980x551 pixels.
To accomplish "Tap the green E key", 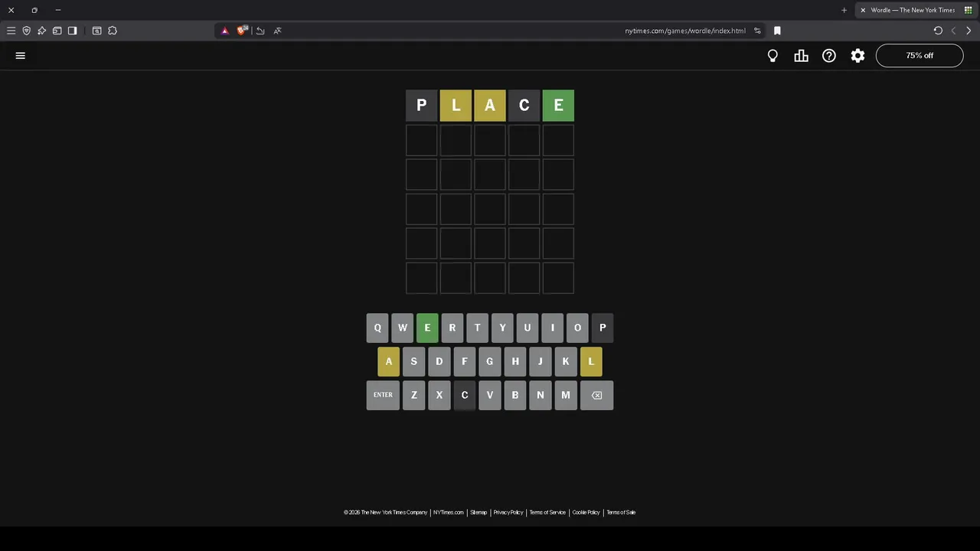I will point(427,328).
